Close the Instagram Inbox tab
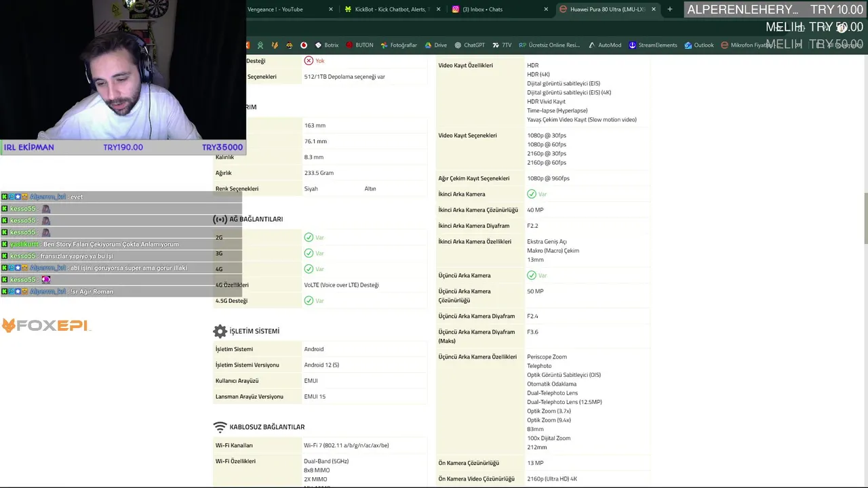Image resolution: width=868 pixels, height=488 pixels. point(546,9)
